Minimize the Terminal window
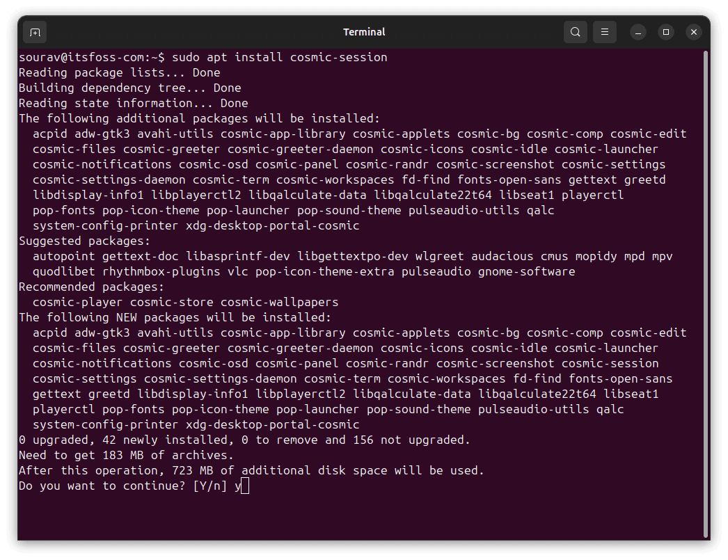Image resolution: width=728 pixels, height=560 pixels. pyautogui.click(x=638, y=32)
